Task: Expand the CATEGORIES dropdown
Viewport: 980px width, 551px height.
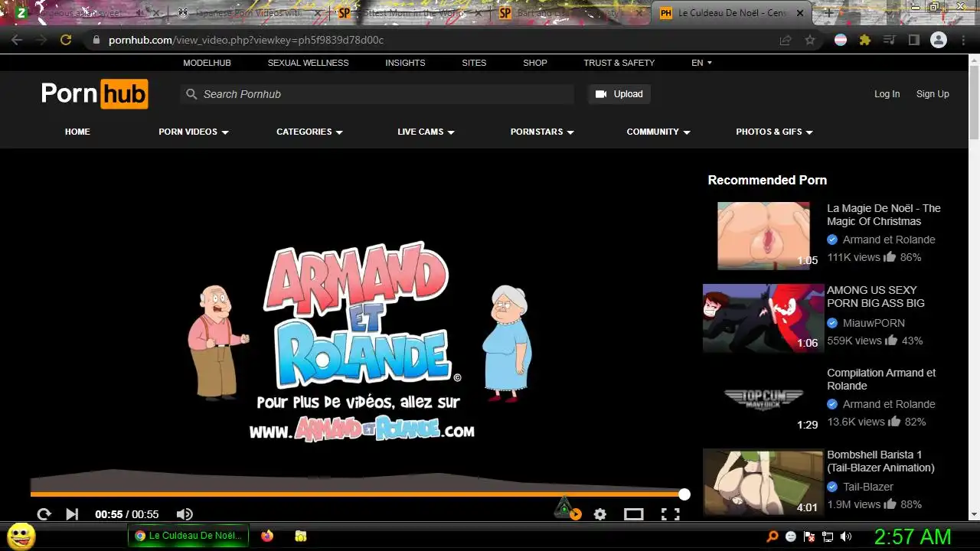Action: tap(309, 132)
